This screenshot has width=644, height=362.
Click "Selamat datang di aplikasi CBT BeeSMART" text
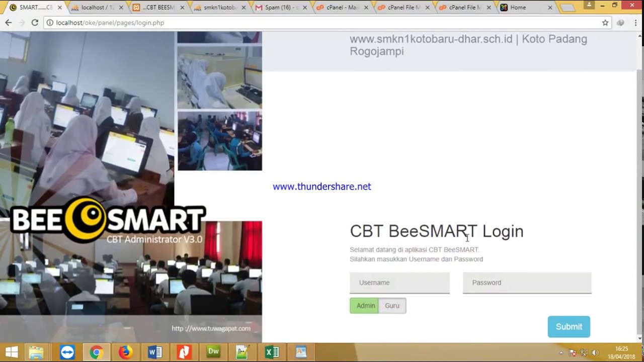point(414,249)
